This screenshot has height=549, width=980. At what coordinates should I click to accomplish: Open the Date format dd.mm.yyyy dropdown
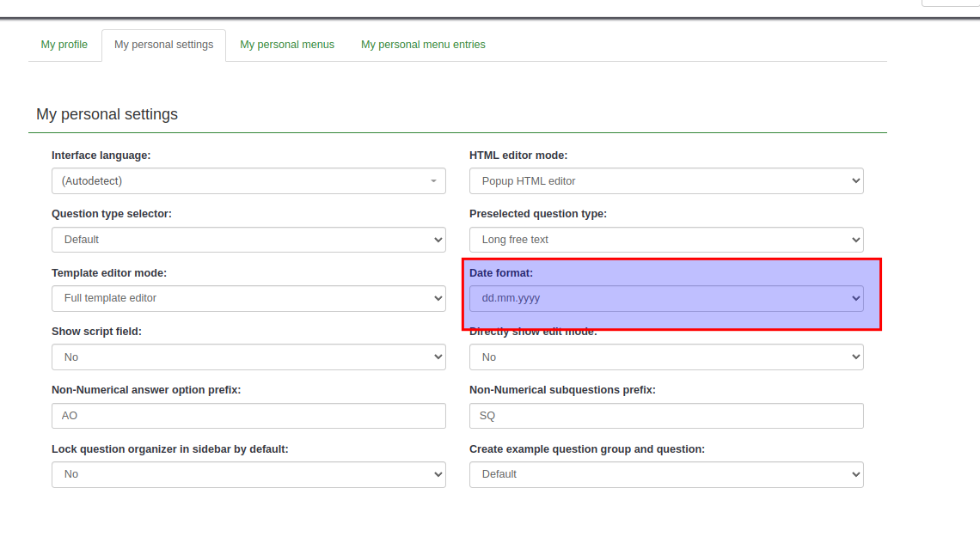(666, 299)
